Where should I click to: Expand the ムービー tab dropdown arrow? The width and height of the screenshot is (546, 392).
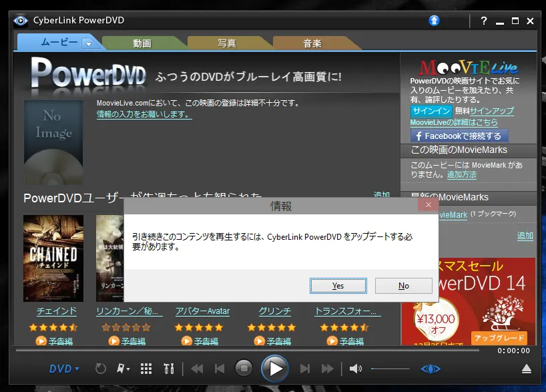88,43
